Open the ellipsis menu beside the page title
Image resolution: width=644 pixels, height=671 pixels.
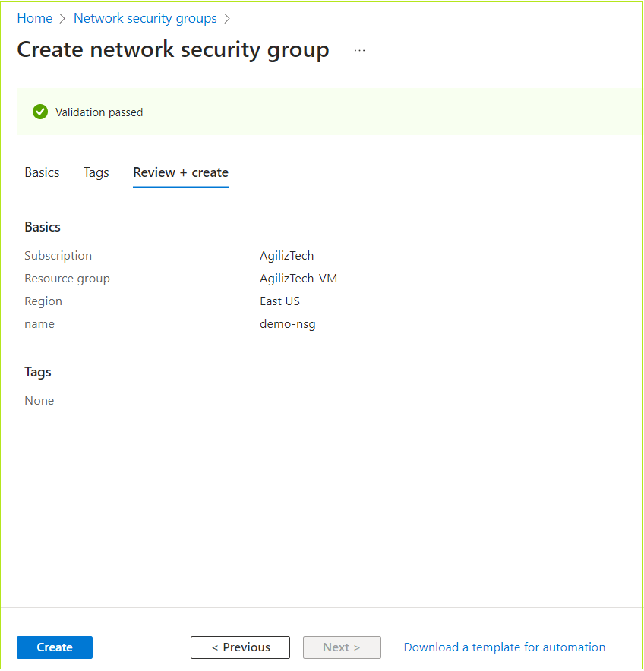click(358, 49)
